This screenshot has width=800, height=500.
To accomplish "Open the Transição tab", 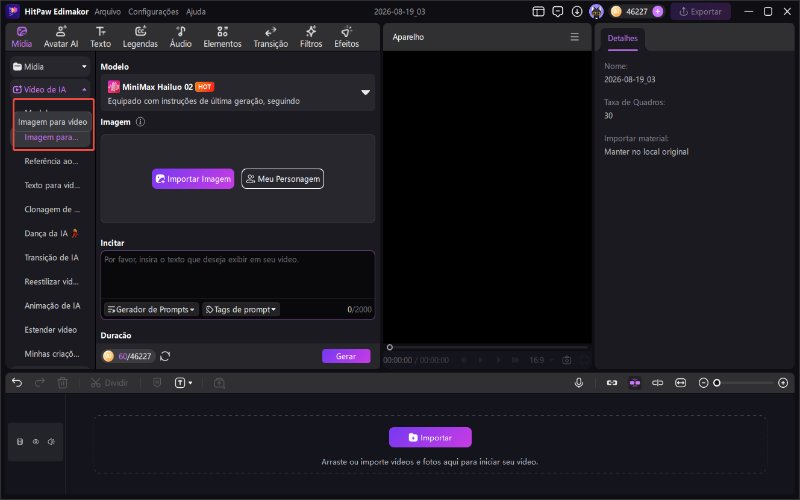I will pos(270,37).
